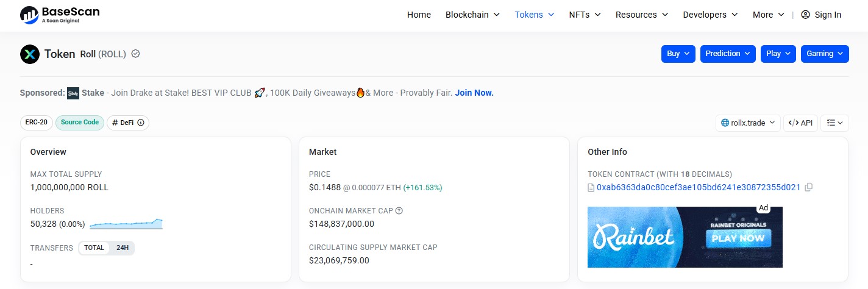The image size is (868, 289).
Task: Switch transfers view to 24H
Action: 123,248
